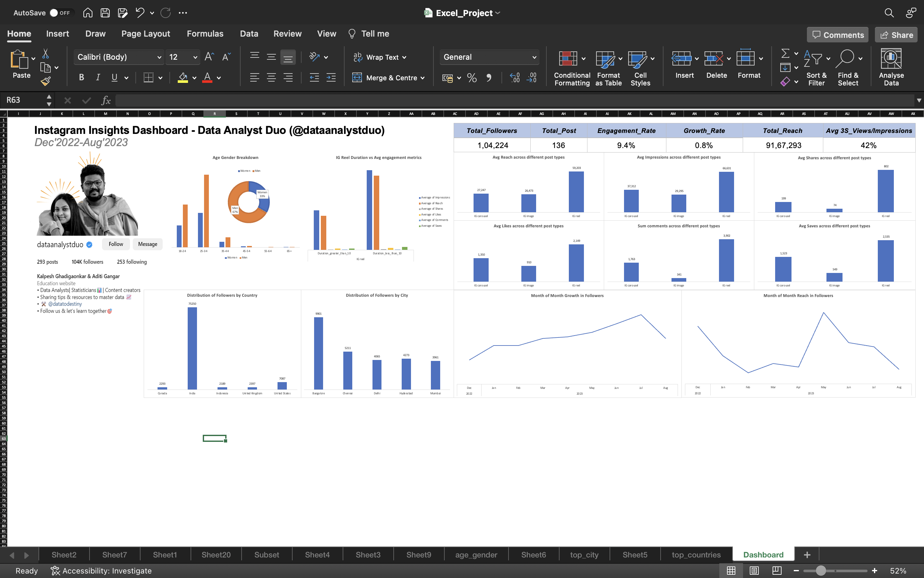
Task: Open the Formulas ribbon tab
Action: pos(205,34)
